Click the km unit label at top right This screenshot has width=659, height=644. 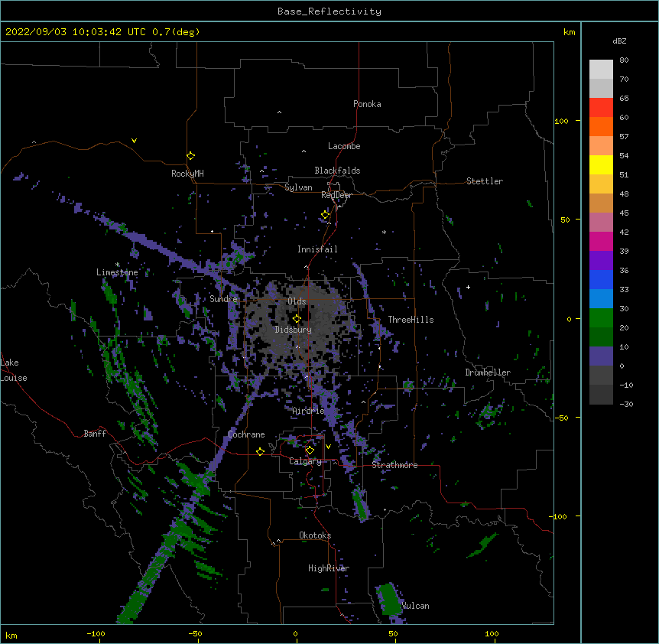[x=570, y=32]
